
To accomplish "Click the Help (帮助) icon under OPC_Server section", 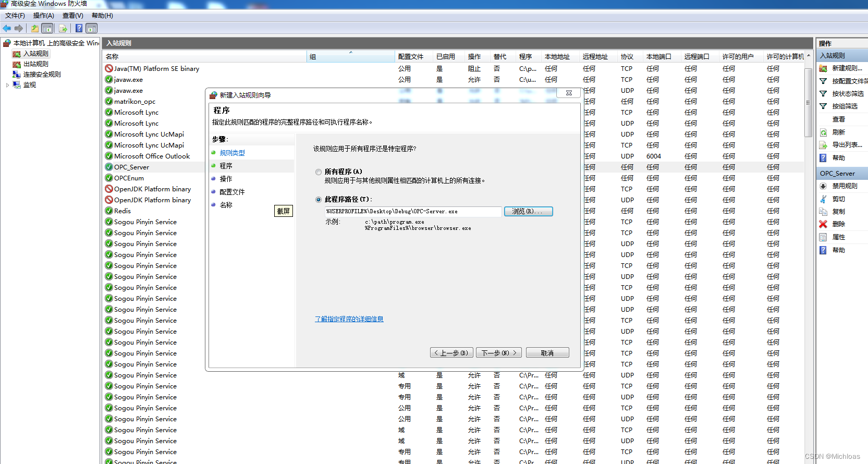I will click(823, 250).
